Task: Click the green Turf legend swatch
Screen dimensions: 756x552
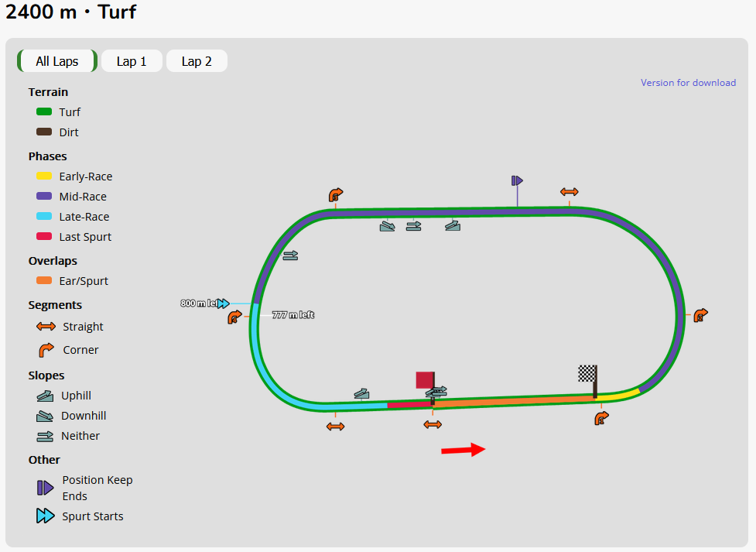Action: (x=44, y=112)
